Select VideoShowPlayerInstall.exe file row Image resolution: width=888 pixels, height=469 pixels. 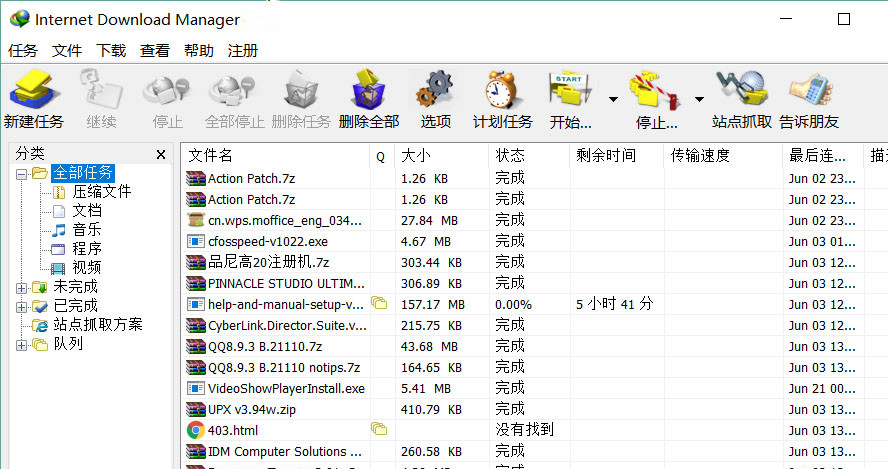[x=535, y=388]
